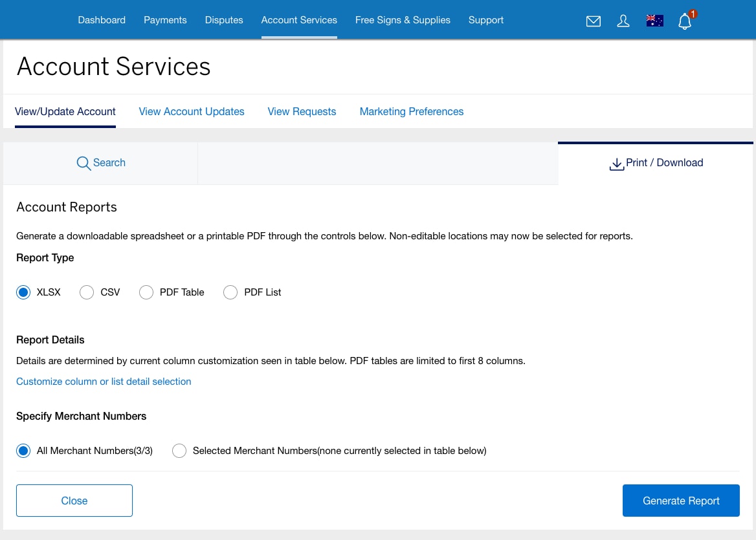
Task: Open the notifications bell icon
Action: [x=685, y=21]
